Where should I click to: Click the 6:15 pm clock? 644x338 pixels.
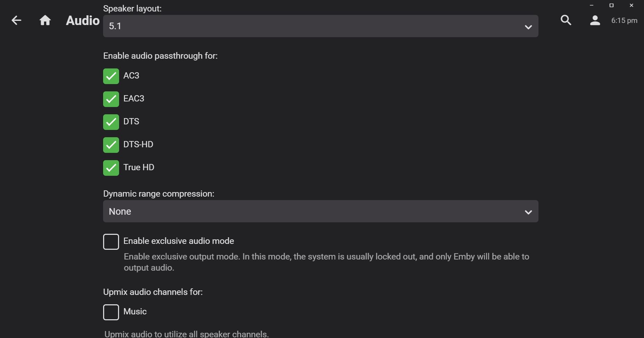point(624,20)
